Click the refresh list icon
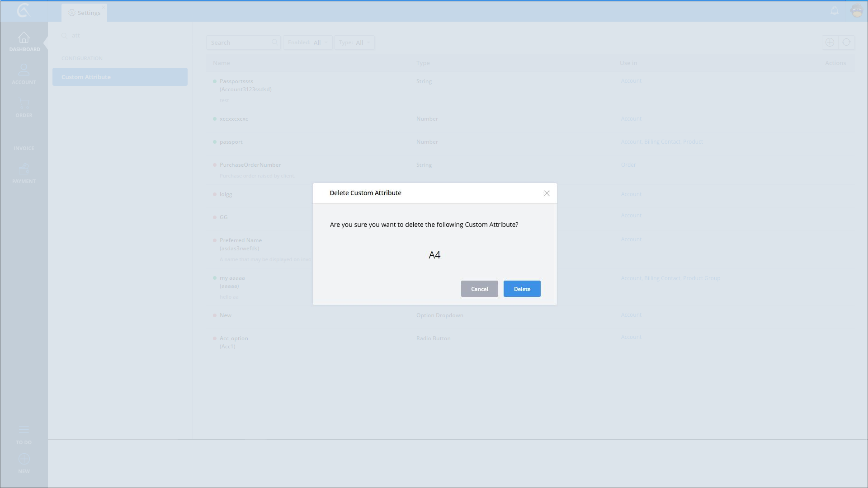The width and height of the screenshot is (868, 488). pyautogui.click(x=846, y=42)
